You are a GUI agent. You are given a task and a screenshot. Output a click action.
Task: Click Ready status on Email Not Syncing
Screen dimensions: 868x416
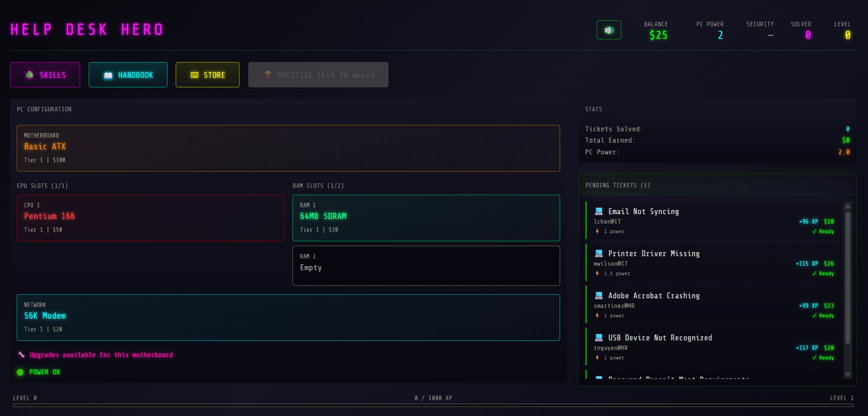coord(823,231)
